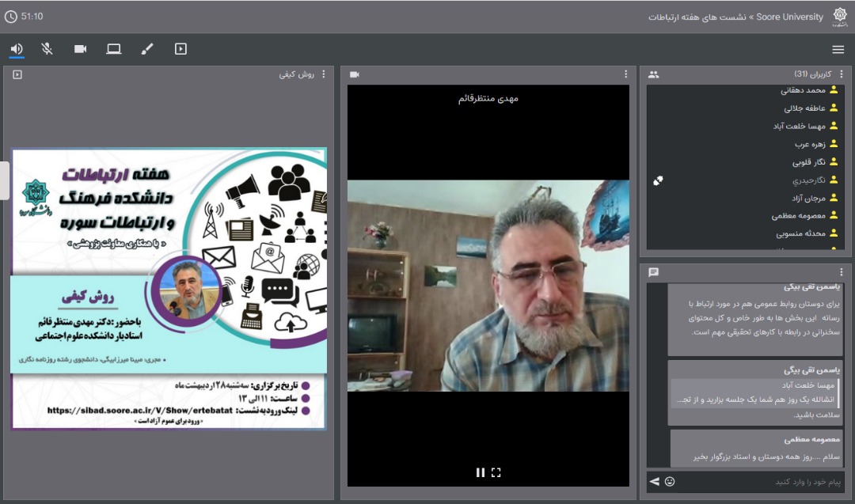Select user مهسا خلعت آباد in list

799,127
